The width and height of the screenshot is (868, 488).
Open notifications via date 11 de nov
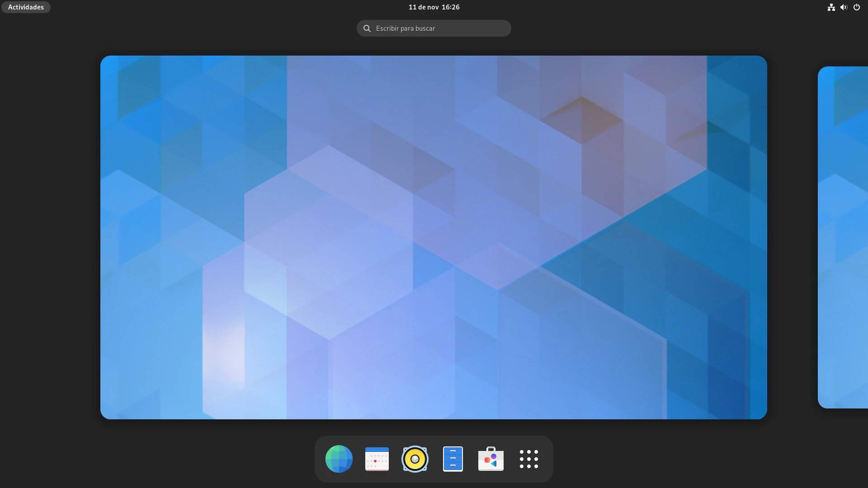click(423, 7)
